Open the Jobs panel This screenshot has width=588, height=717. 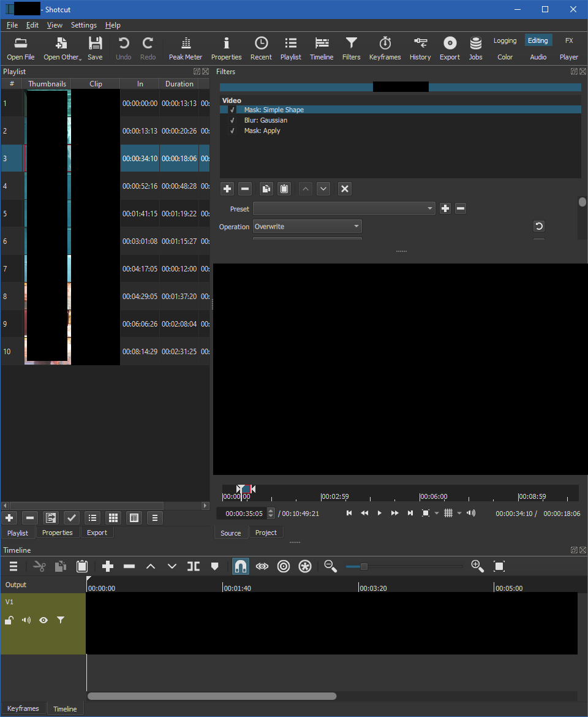(476, 48)
